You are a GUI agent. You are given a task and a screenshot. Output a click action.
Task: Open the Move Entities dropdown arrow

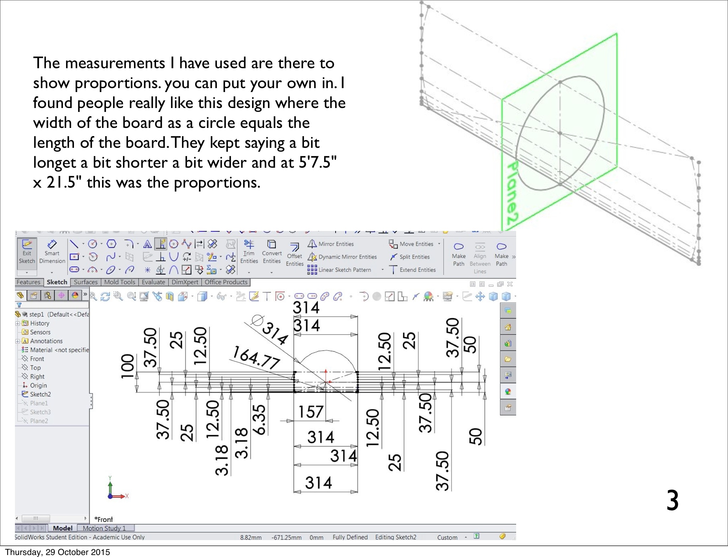[x=439, y=244]
